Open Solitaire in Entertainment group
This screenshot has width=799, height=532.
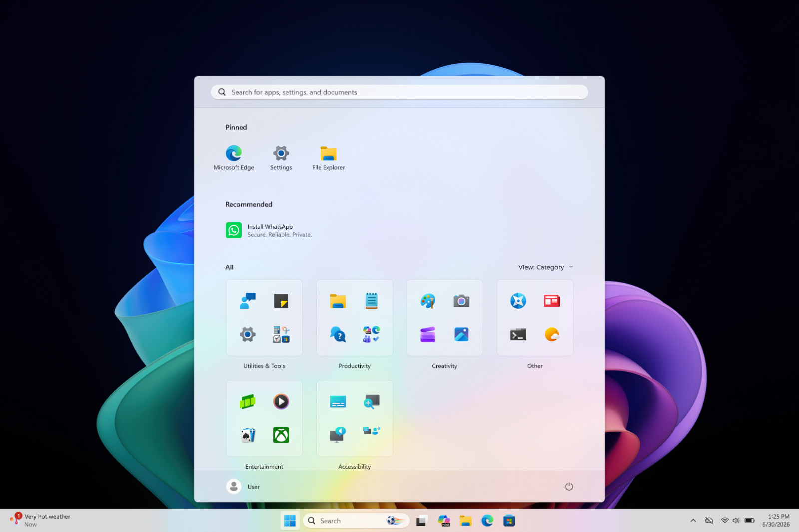tap(248, 435)
